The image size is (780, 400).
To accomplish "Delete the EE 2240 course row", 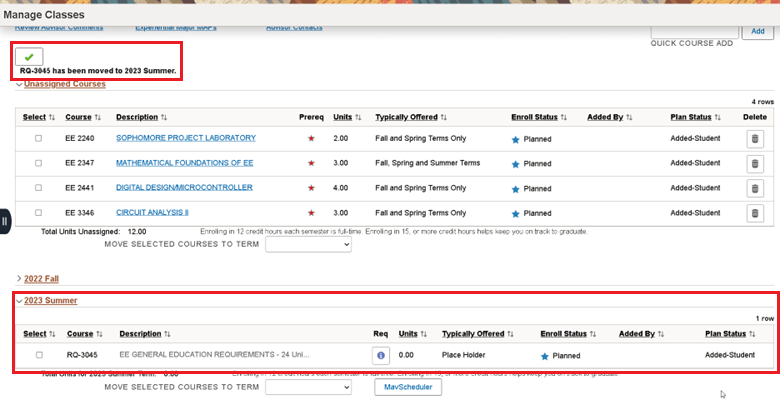I will 755,138.
